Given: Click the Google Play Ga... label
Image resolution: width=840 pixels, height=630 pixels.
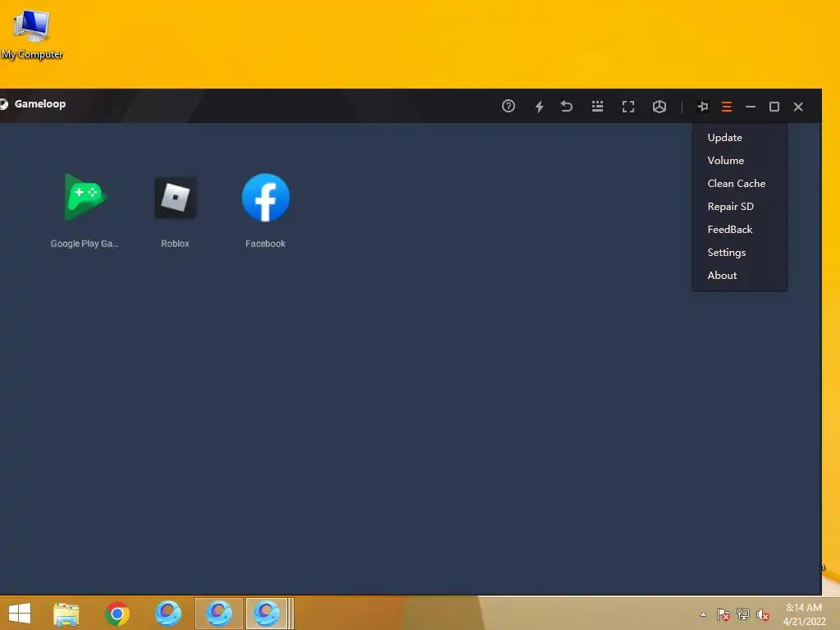Looking at the screenshot, I should pyautogui.click(x=84, y=243).
